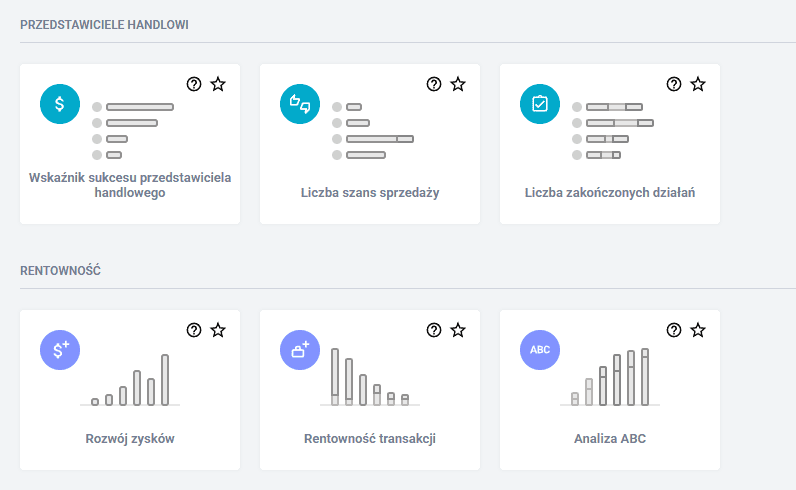Star the Liczba szans sprzedaży card
796x490 pixels.
pyautogui.click(x=458, y=84)
